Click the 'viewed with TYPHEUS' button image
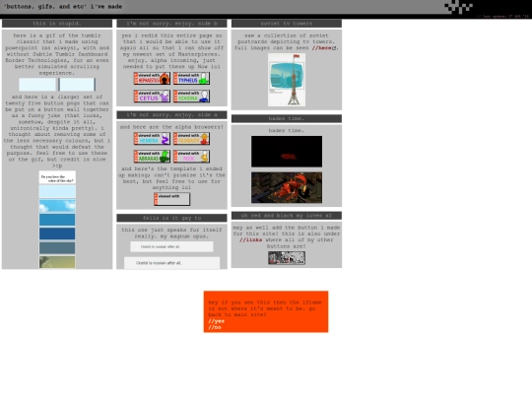This screenshot has height=399, width=532. click(191, 79)
